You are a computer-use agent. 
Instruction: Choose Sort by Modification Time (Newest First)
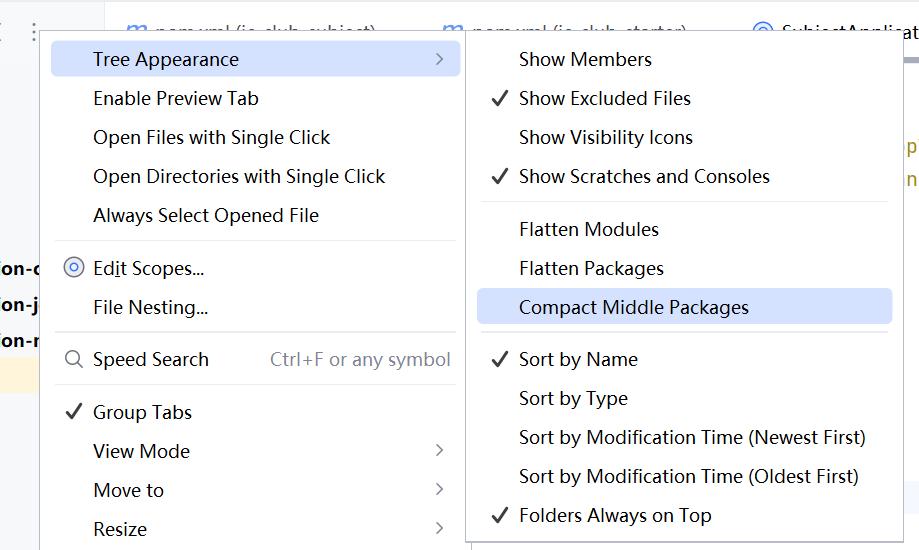pyautogui.click(x=692, y=437)
